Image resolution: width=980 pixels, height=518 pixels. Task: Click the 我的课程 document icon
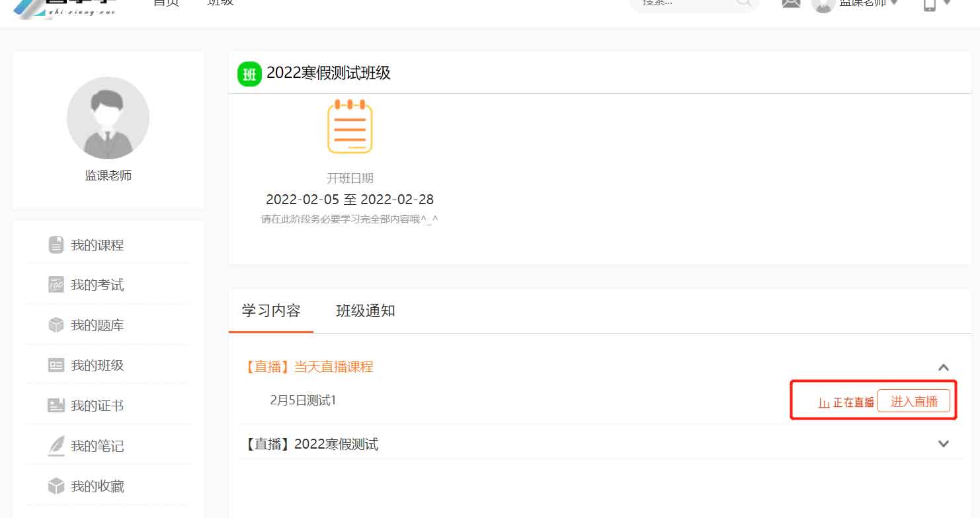click(56, 245)
